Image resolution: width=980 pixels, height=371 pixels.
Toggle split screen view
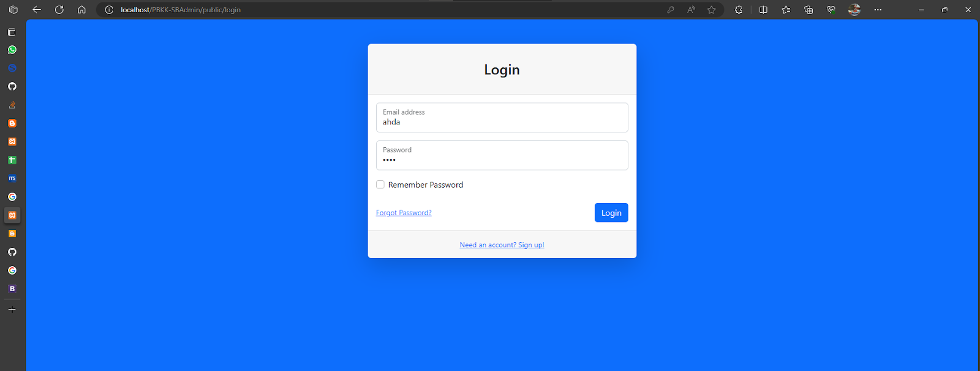[763, 10]
